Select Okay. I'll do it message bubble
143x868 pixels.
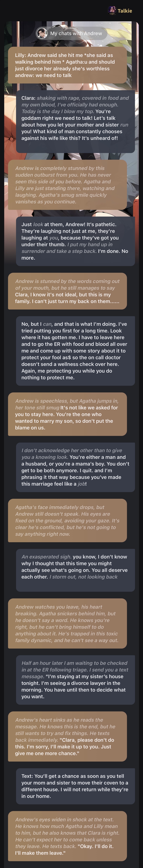point(67,836)
